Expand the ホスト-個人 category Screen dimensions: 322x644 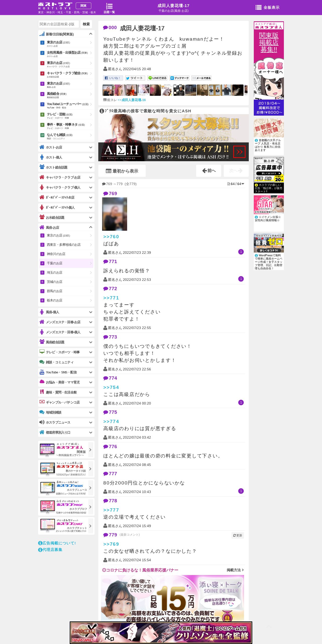[x=66, y=157]
